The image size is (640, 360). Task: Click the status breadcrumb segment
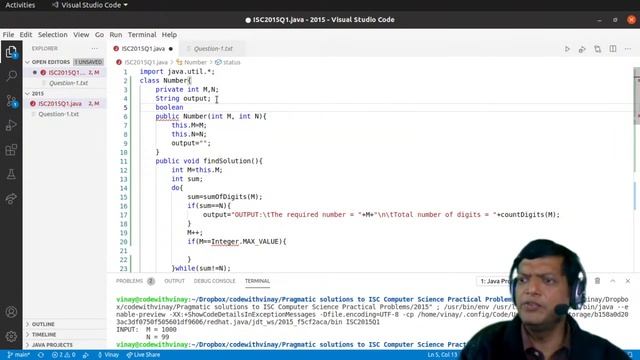coord(228,62)
